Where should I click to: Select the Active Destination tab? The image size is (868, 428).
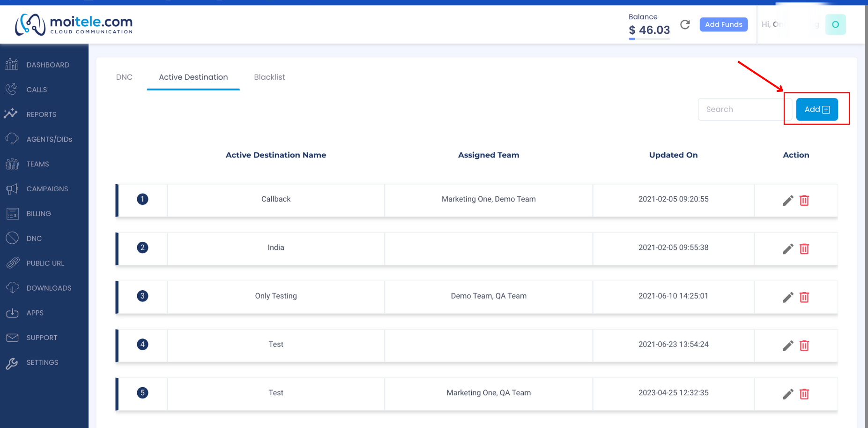tap(193, 77)
